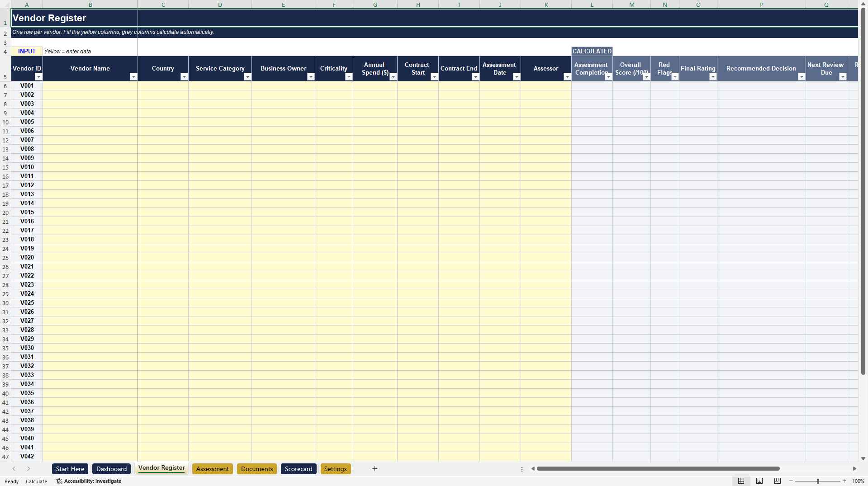Open the Dashboard sheet tab

(111, 469)
